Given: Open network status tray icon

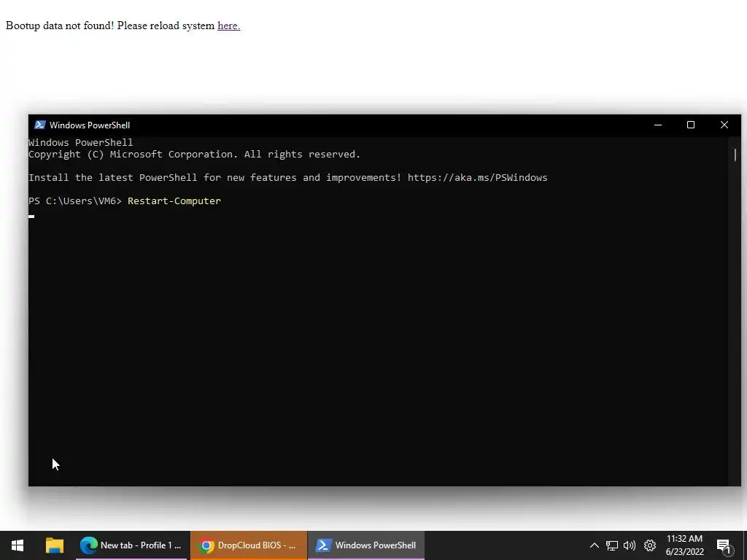Looking at the screenshot, I should coord(612,545).
